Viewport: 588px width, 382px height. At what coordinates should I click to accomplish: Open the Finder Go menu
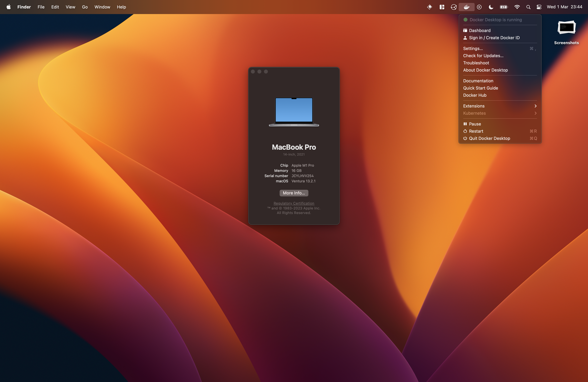click(85, 7)
